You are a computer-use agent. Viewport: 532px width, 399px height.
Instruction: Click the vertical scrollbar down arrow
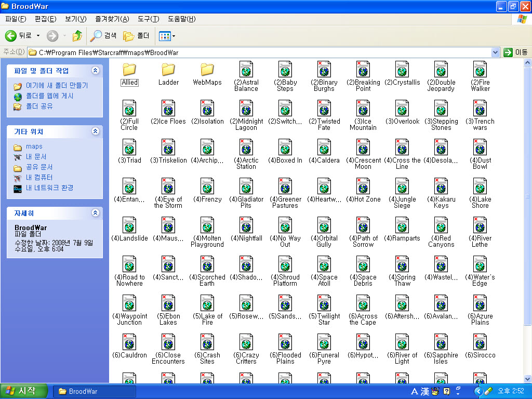tap(528, 379)
